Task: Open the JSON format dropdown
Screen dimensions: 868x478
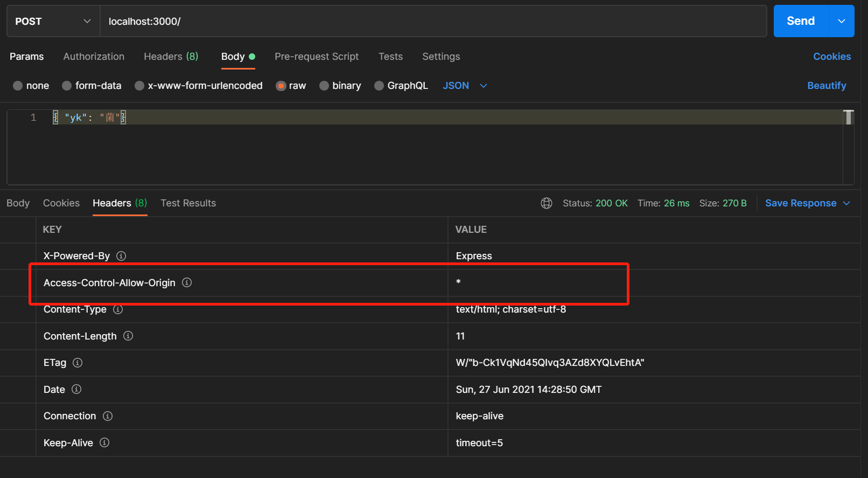Action: pyautogui.click(x=465, y=86)
